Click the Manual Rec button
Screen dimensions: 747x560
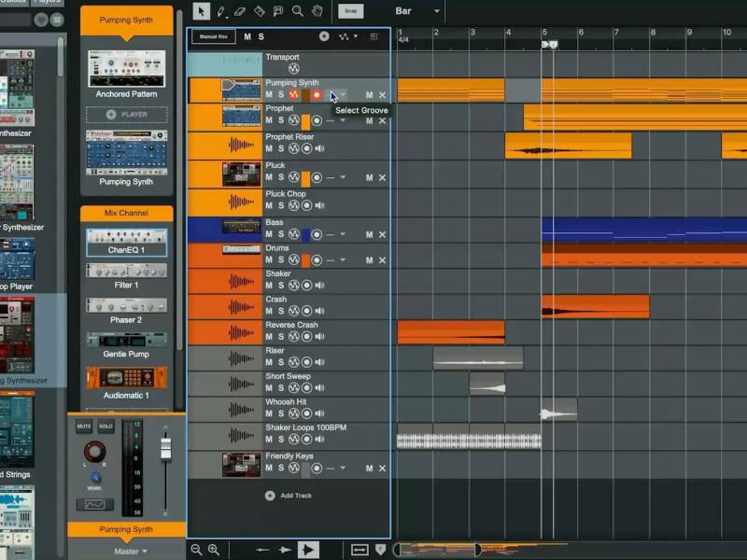pyautogui.click(x=214, y=36)
